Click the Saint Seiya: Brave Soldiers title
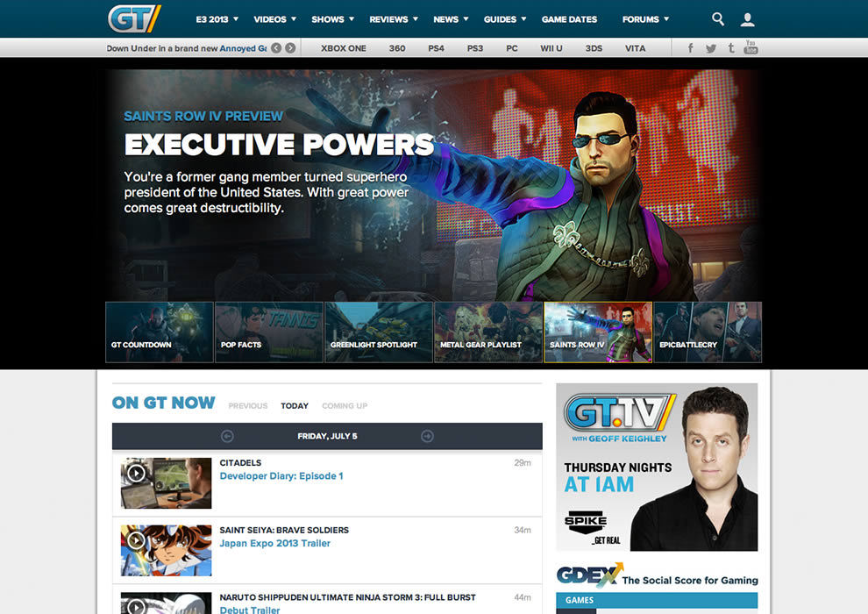The height and width of the screenshot is (614, 868). pos(284,531)
